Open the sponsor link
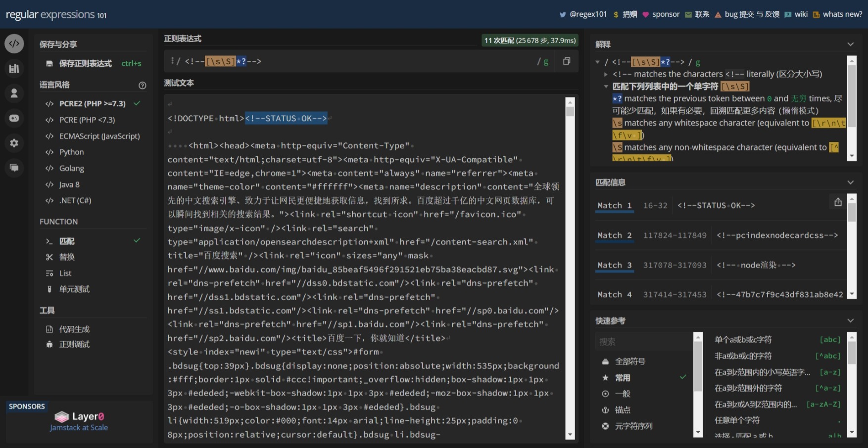This screenshot has width=868, height=448. tap(661, 14)
